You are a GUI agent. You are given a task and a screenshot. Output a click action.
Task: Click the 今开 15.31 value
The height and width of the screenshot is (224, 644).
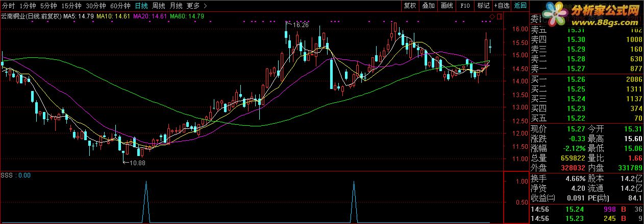633,129
